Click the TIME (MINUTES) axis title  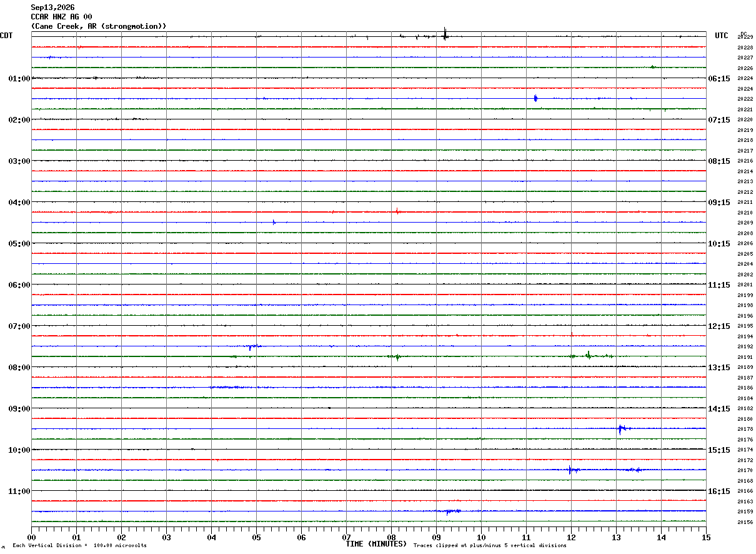pos(376,544)
